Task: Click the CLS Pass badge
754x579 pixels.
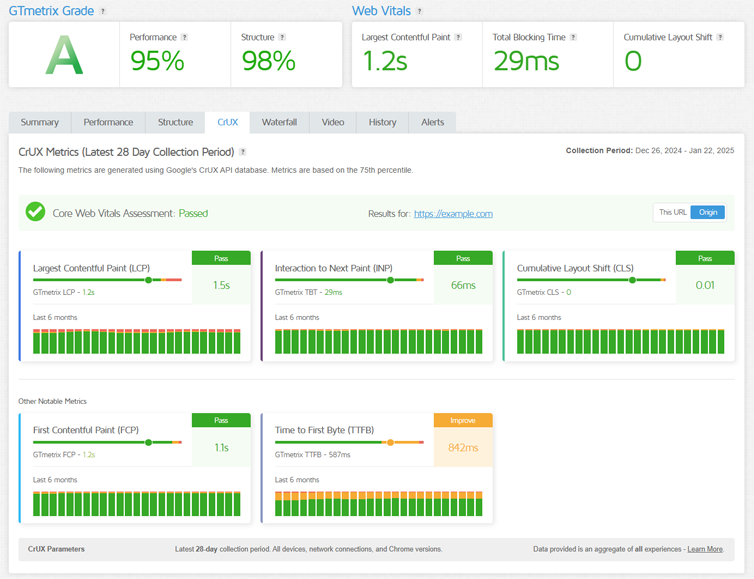Action: (705, 258)
